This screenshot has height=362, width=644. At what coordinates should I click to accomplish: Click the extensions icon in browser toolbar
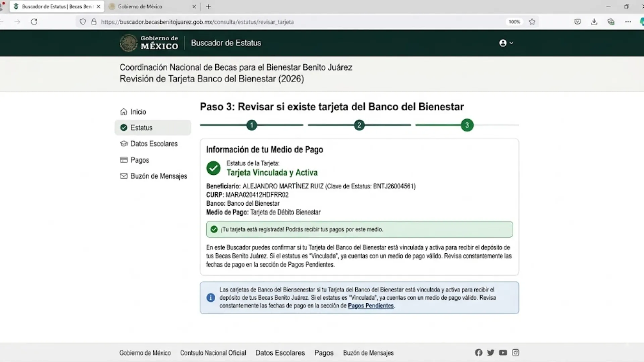[x=611, y=22]
